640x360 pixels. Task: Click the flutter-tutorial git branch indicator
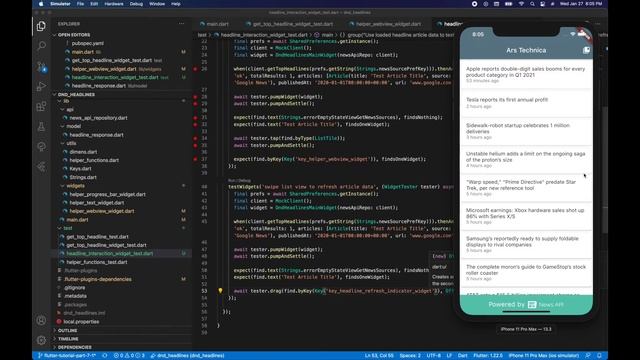67,356
